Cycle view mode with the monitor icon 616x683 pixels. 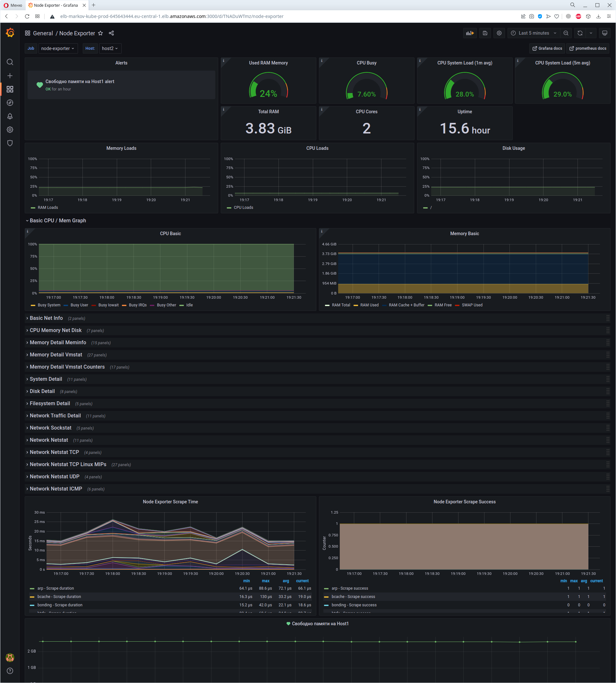604,33
